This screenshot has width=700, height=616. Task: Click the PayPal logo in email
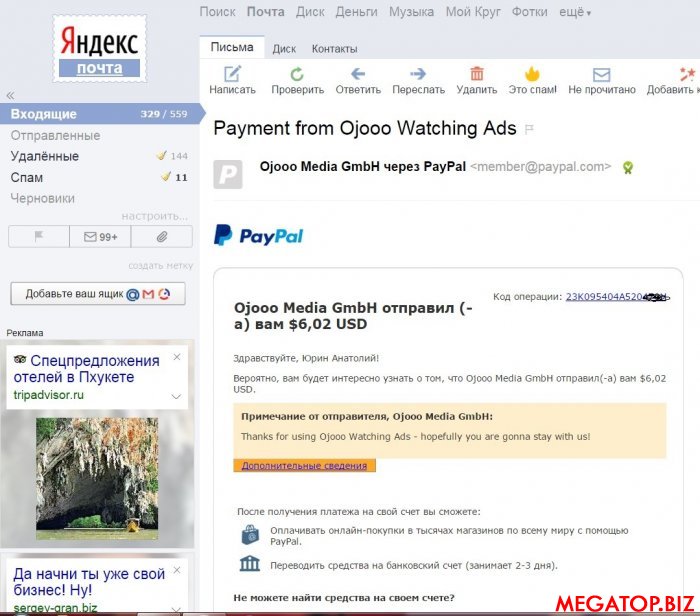pyautogui.click(x=258, y=235)
